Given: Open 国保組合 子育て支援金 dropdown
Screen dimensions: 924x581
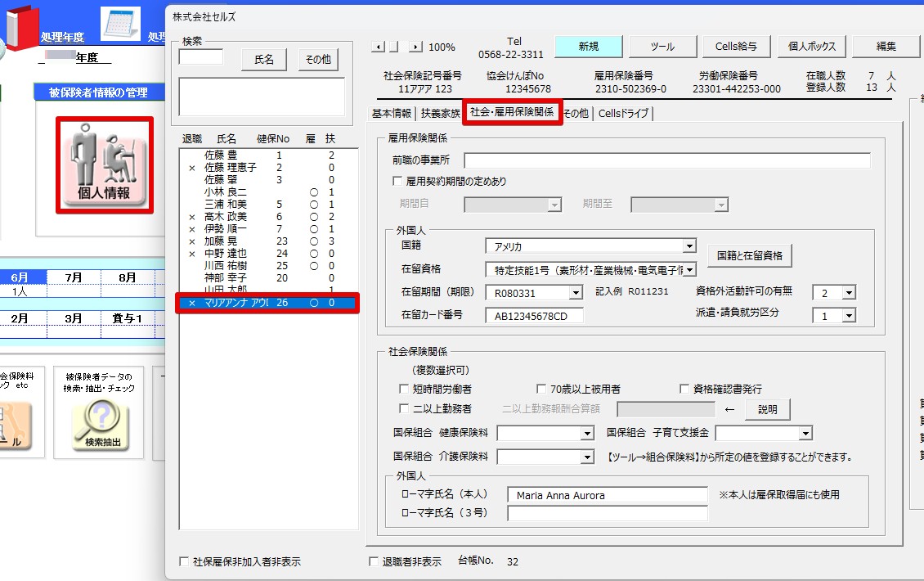Looking at the screenshot, I should point(805,434).
